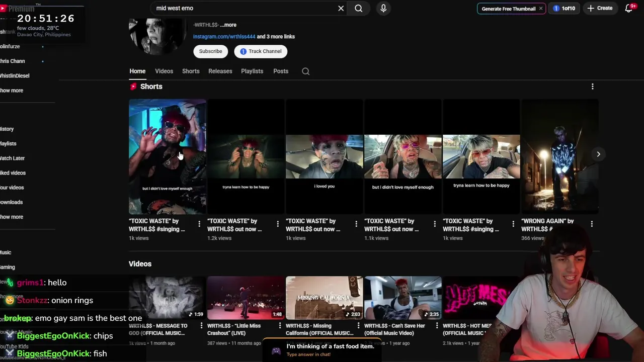Viewport: 644px width, 362px height.
Task: Click the Generate Free Thumbnail button
Action: point(508,9)
